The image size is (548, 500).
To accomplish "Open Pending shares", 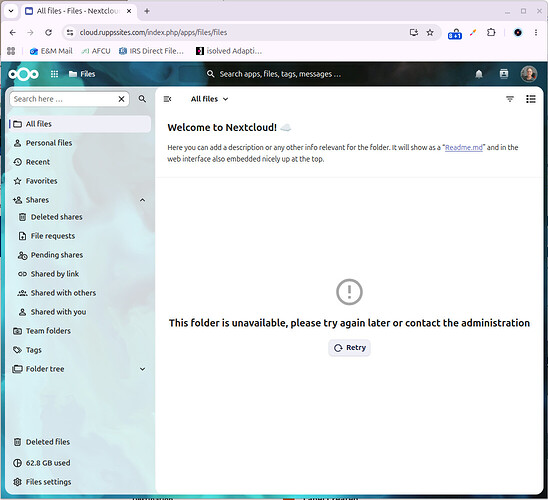I will 82,255.
